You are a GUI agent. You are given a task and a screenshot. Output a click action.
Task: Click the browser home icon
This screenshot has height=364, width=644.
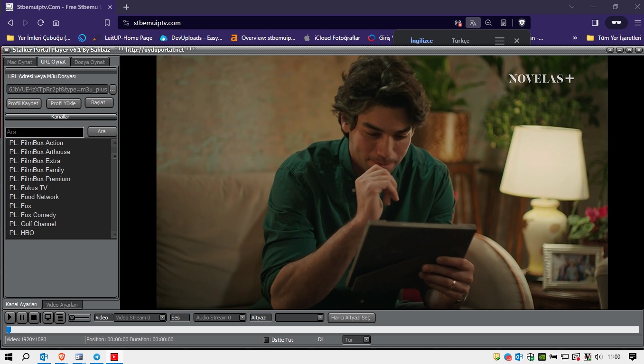[56, 23]
